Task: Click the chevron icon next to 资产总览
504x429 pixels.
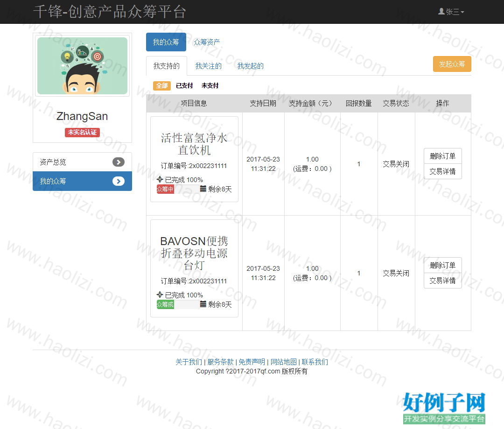Action: (x=118, y=162)
